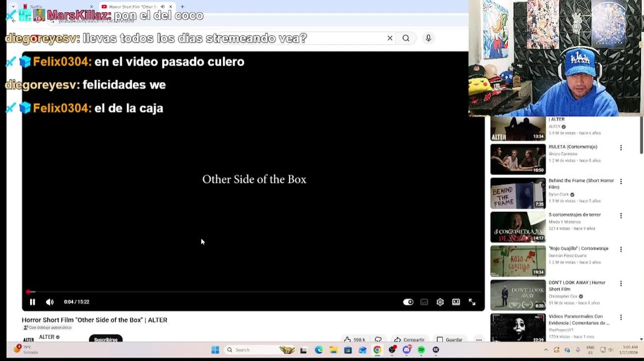
Task: Open three-dot menu for Videos Paranormales
Action: (x=621, y=317)
